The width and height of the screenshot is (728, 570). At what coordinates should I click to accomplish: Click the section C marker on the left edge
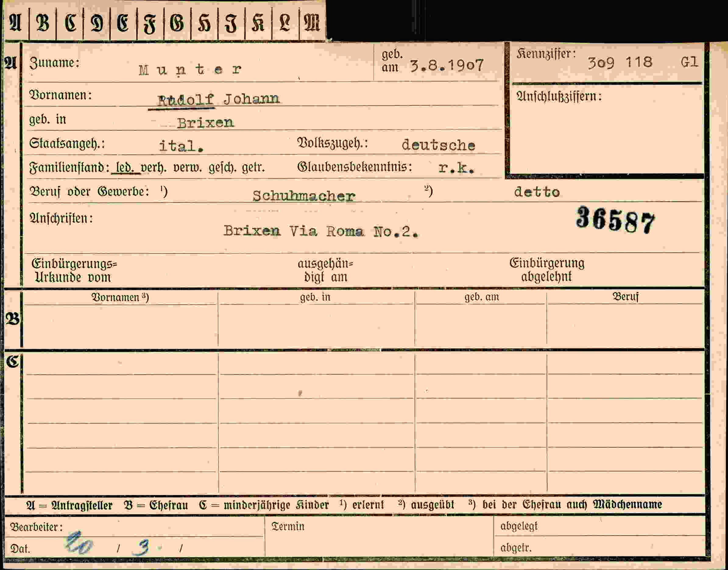point(13,361)
